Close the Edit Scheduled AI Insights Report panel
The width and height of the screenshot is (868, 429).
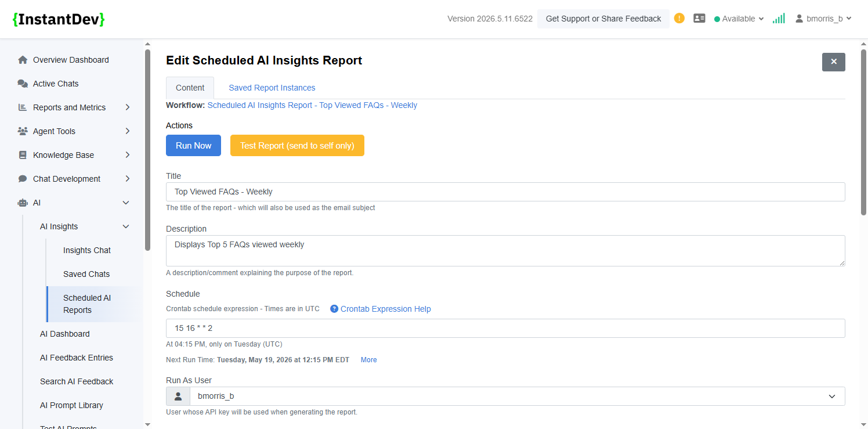[x=834, y=62]
